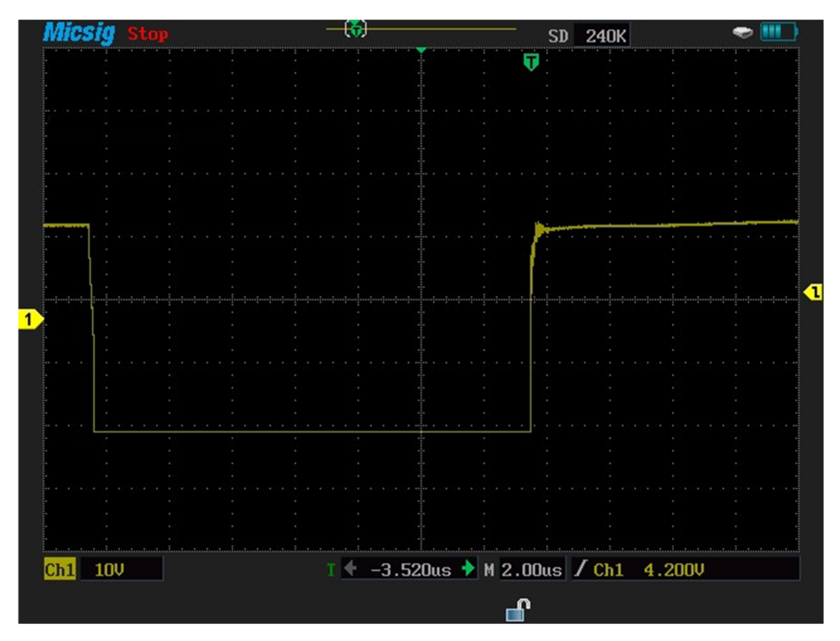840x641 pixels.
Task: Open the M 2.00us timebase setting
Action: point(531,570)
